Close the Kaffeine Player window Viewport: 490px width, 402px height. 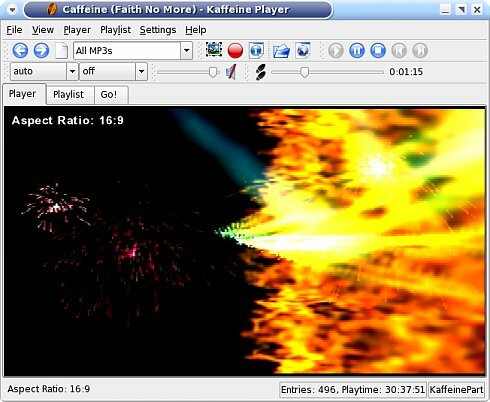pos(477,10)
